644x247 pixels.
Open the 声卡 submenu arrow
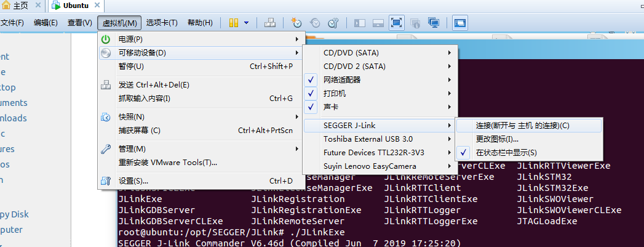pos(450,107)
